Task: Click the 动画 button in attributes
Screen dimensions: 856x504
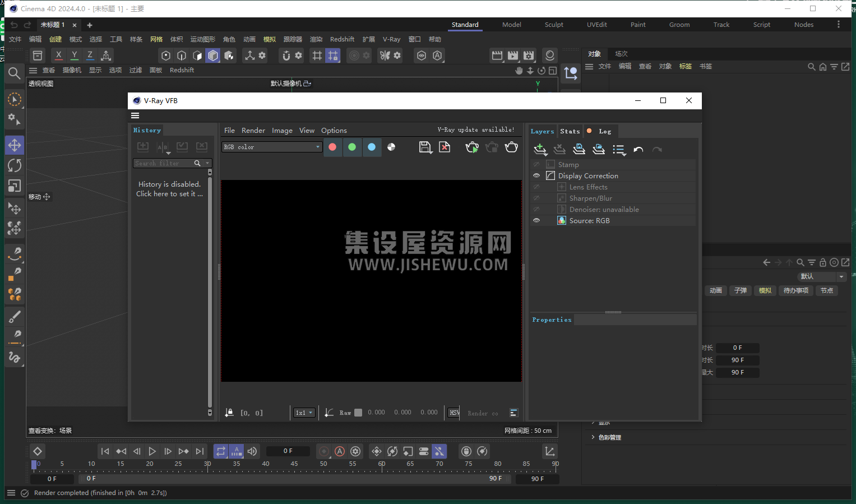Action: [x=716, y=290]
